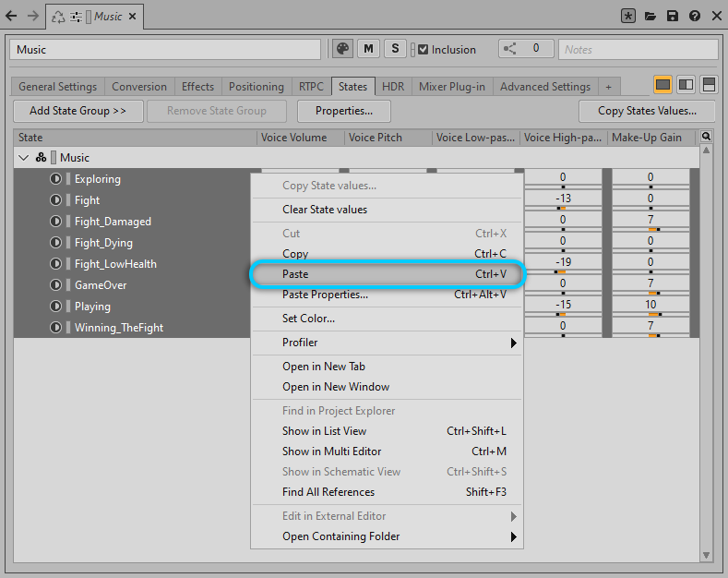Click the Notes input field
Viewport: 728px width, 578px height.
click(x=638, y=50)
